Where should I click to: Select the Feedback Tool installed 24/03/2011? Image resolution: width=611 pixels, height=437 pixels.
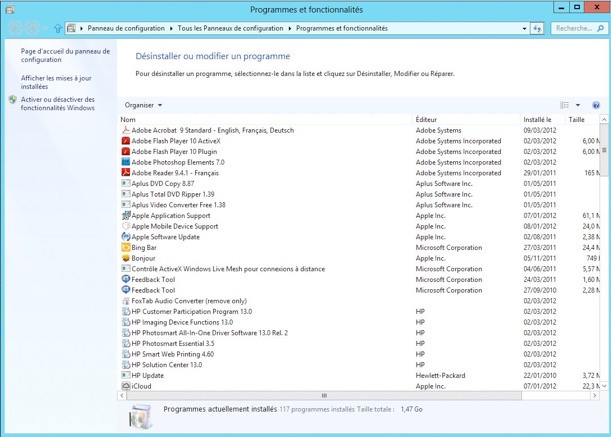358,280
